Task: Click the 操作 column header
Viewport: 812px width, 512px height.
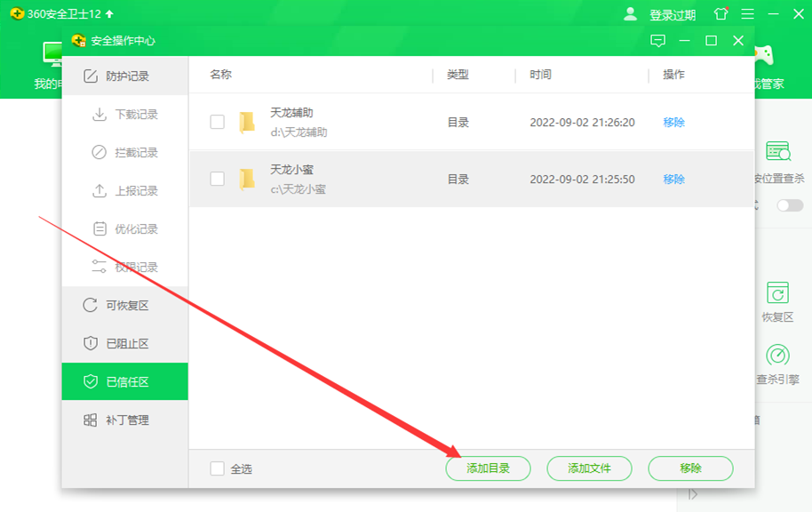Action: [673, 75]
